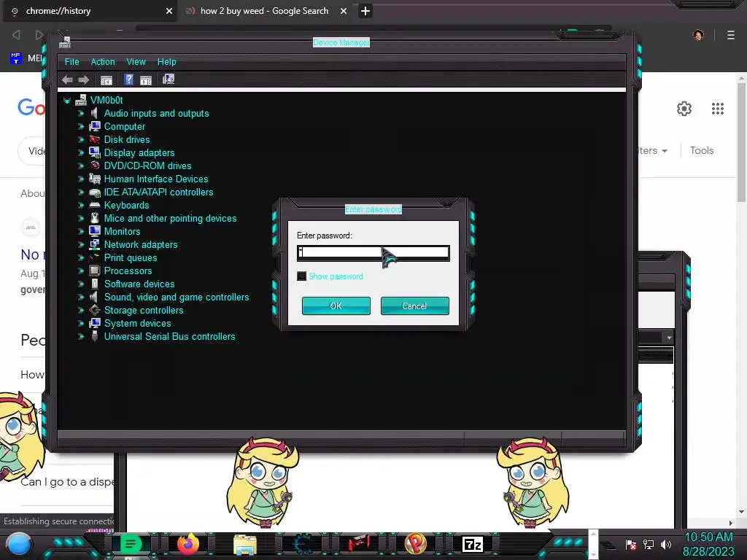The height and width of the screenshot is (560, 747).
Task: Click the Tools button in Google search
Action: (x=702, y=150)
